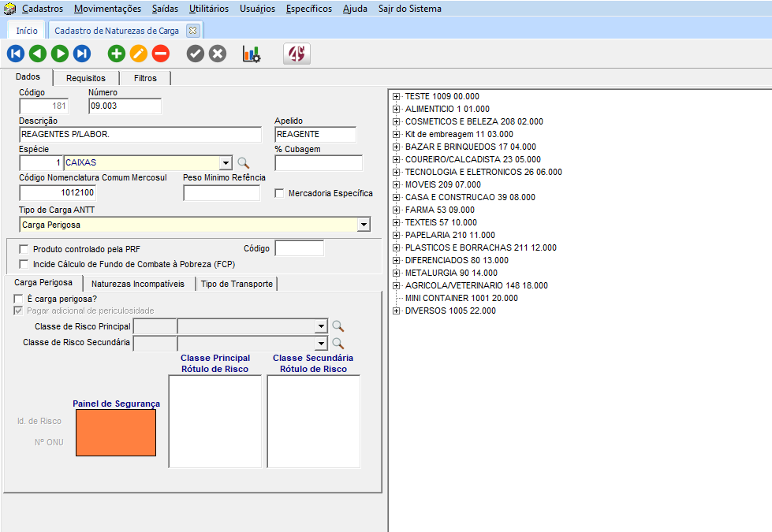Open the report chart settings icon

click(251, 54)
